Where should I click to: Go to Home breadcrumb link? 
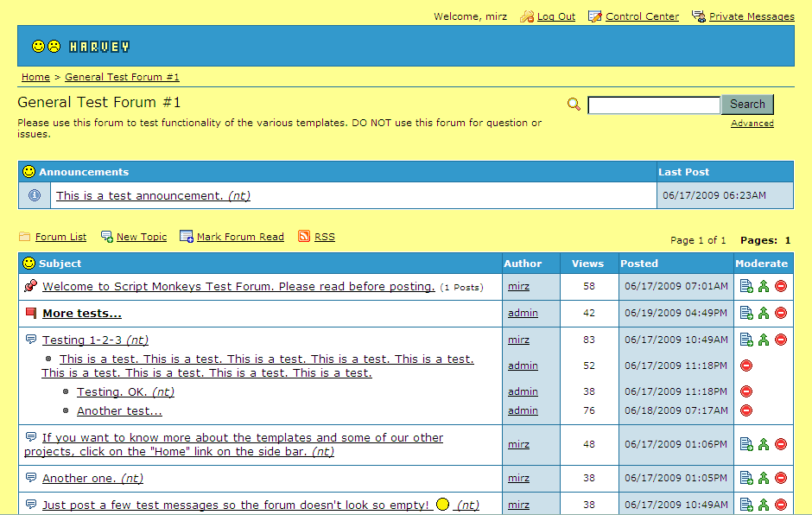click(35, 77)
